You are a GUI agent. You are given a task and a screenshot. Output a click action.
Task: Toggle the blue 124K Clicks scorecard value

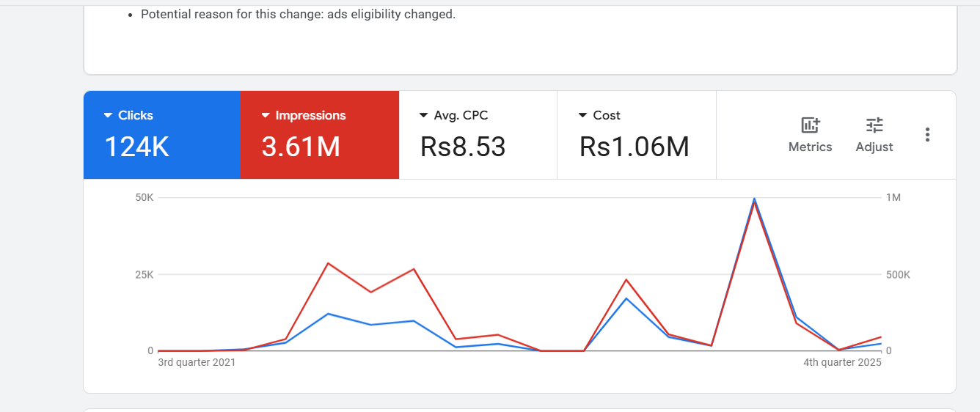pos(137,147)
